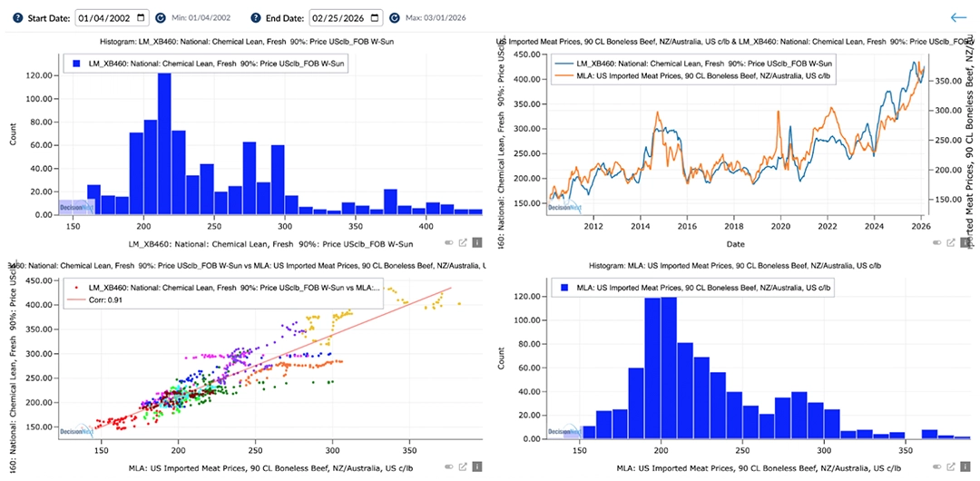Open the top-left histogram in external view
This screenshot has height=481, width=980.
[462, 242]
